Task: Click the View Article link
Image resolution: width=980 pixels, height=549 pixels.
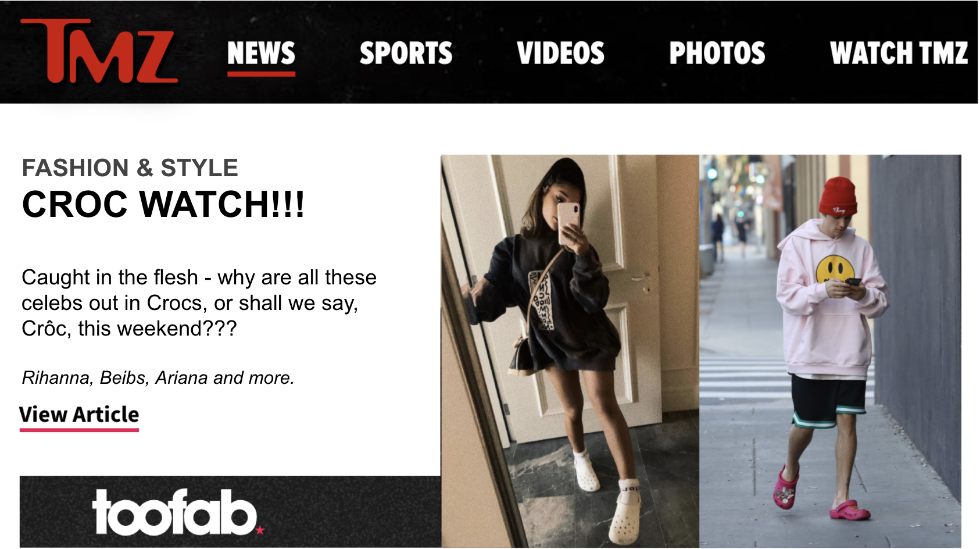Action: point(79,415)
